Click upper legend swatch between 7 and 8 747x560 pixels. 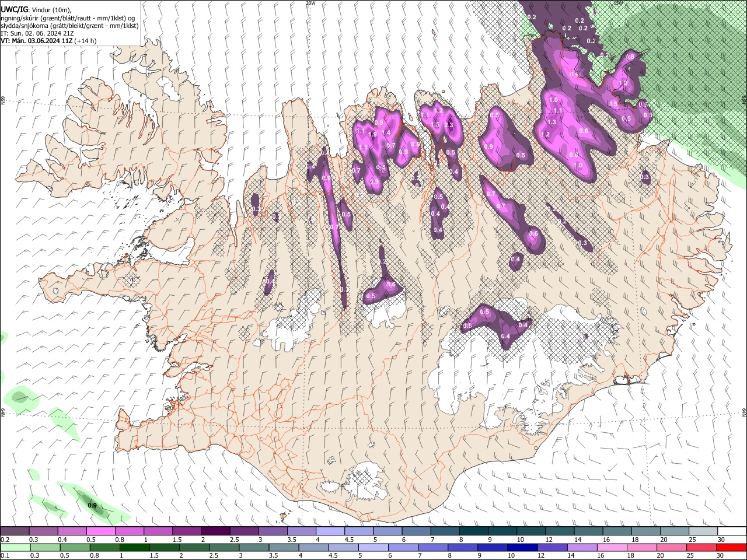[x=445, y=531]
